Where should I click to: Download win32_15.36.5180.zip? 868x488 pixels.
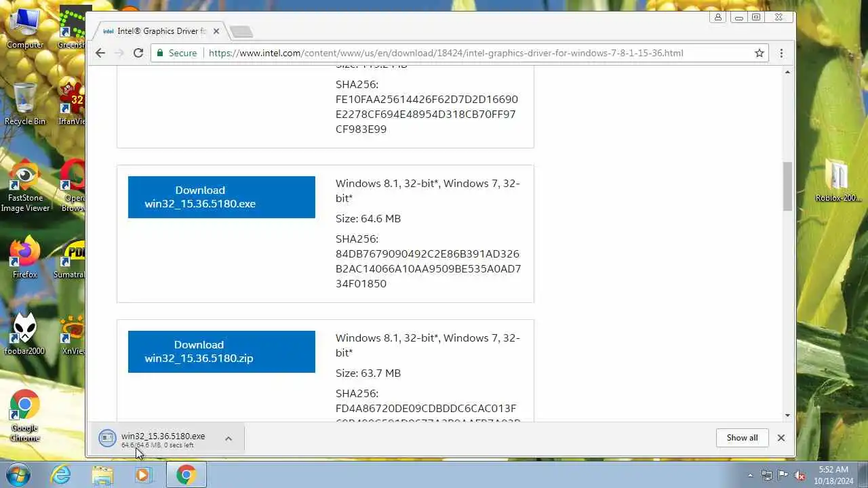[222, 352]
